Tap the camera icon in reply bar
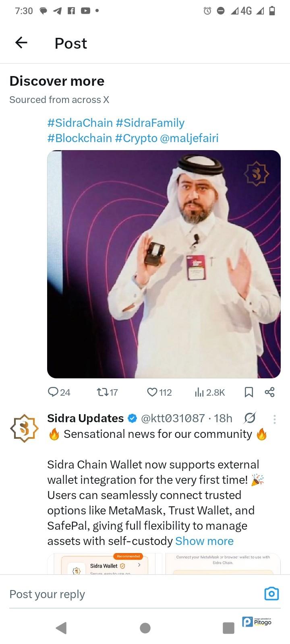The image size is (290, 644). click(x=271, y=594)
